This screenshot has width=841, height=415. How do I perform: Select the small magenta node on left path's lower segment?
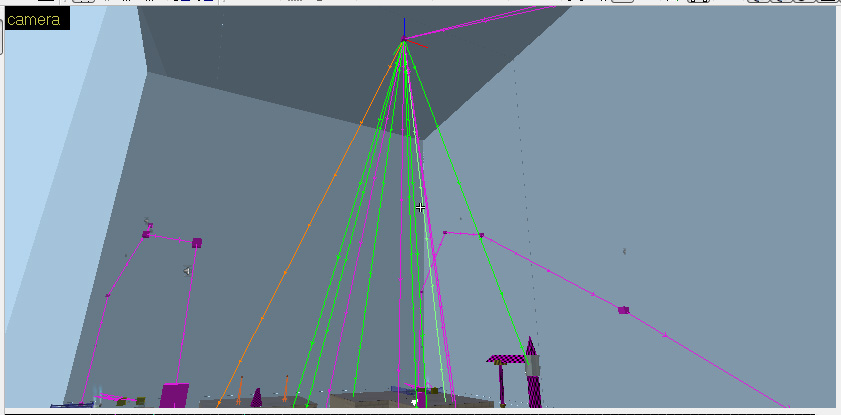(108, 295)
